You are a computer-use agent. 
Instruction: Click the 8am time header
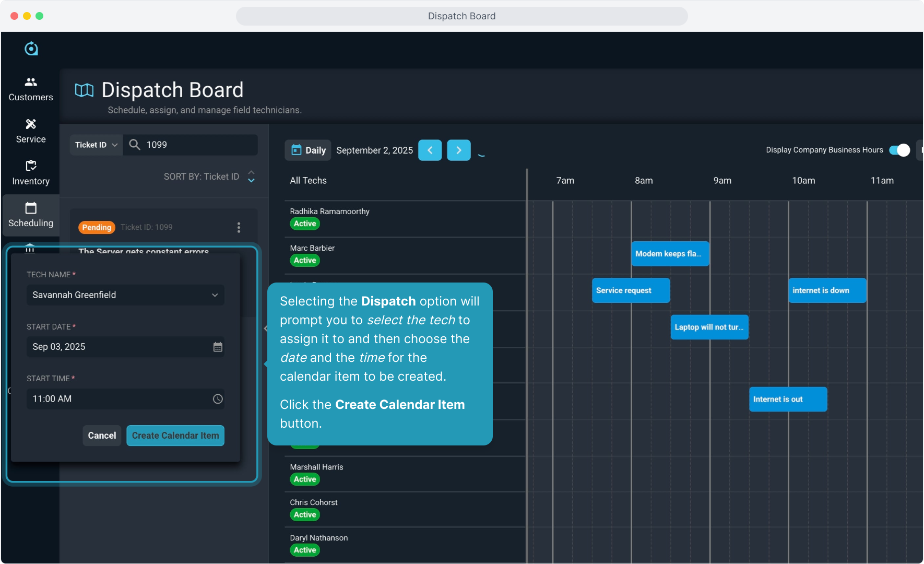[644, 181]
